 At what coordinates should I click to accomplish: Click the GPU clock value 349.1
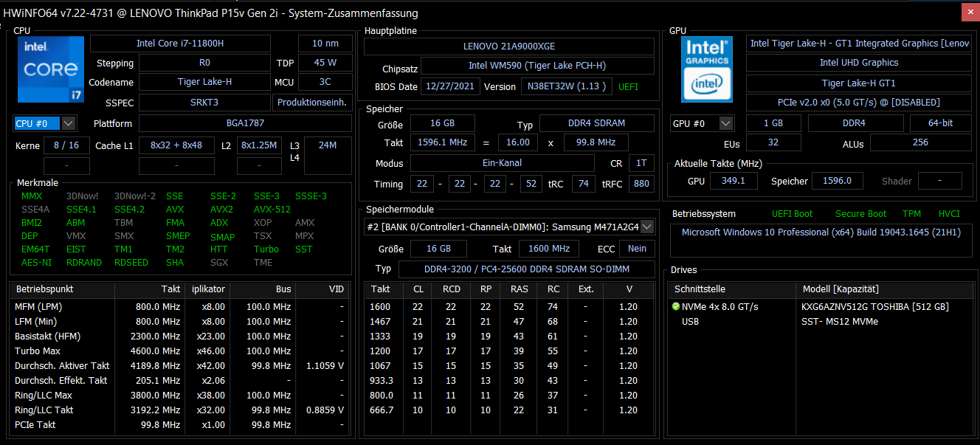tap(734, 181)
